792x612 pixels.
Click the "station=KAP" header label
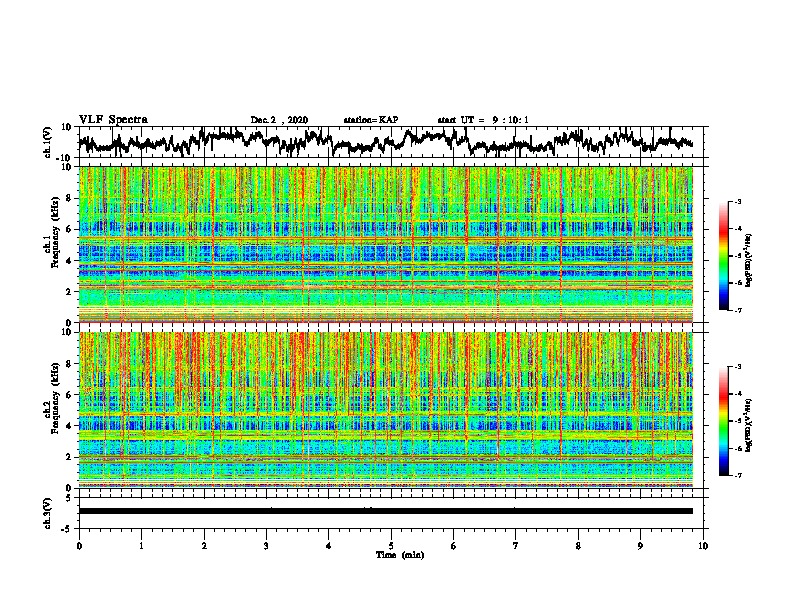tap(371, 120)
